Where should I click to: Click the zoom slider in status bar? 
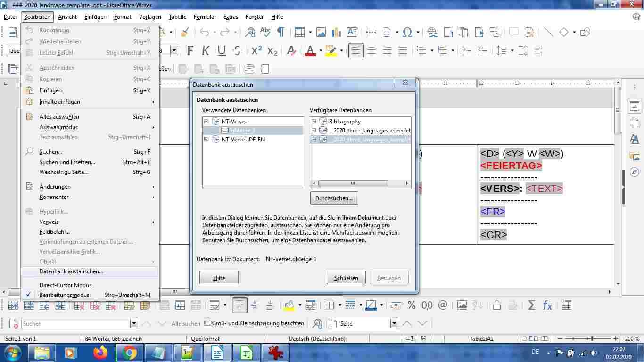pyautogui.click(x=591, y=339)
